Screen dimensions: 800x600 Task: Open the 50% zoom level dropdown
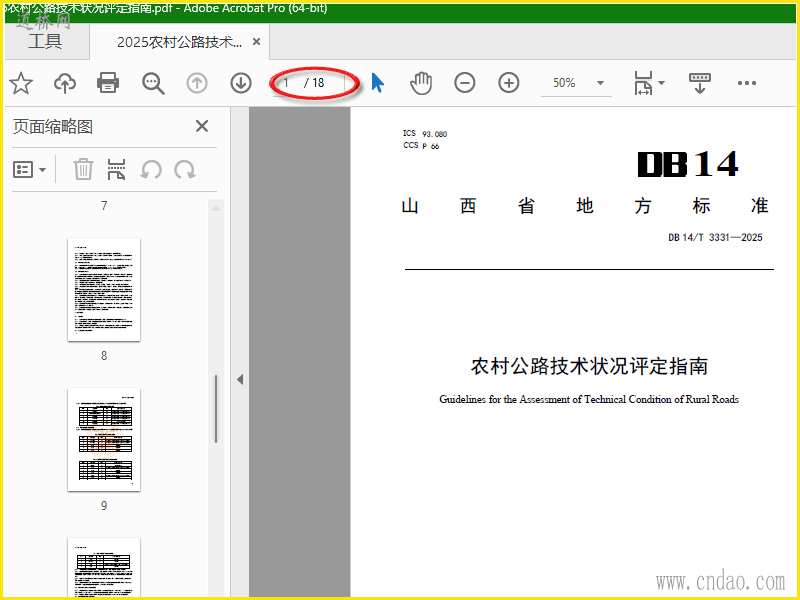(577, 83)
